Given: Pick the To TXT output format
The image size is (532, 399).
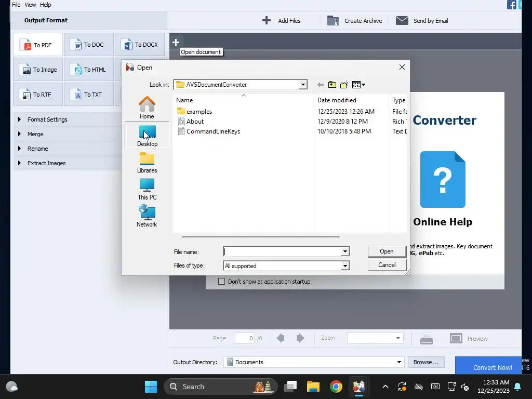Looking at the screenshot, I should click(x=88, y=95).
